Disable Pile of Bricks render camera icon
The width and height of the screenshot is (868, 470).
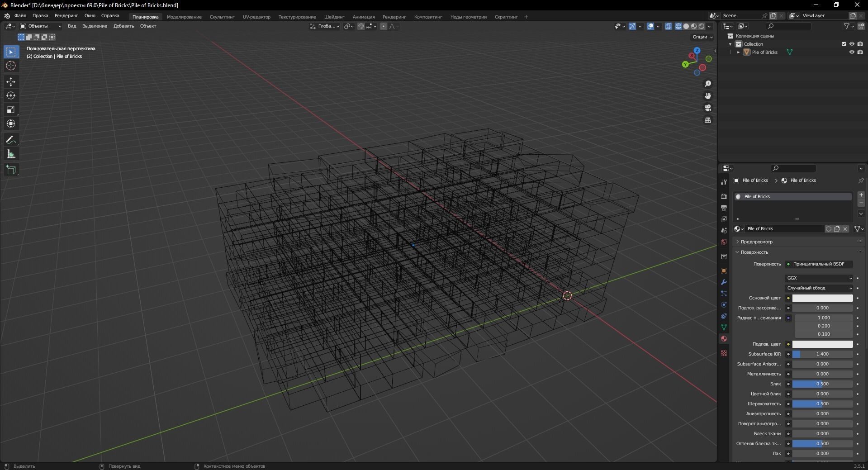[860, 52]
